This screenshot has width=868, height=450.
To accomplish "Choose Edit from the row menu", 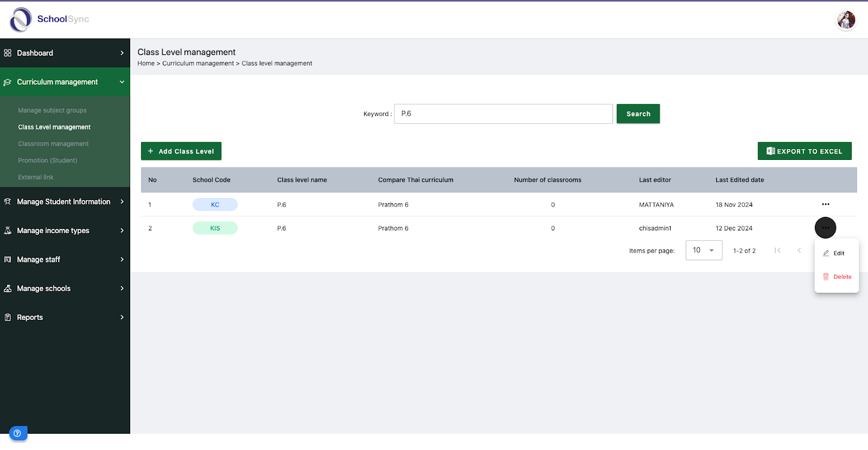I will tap(836, 253).
